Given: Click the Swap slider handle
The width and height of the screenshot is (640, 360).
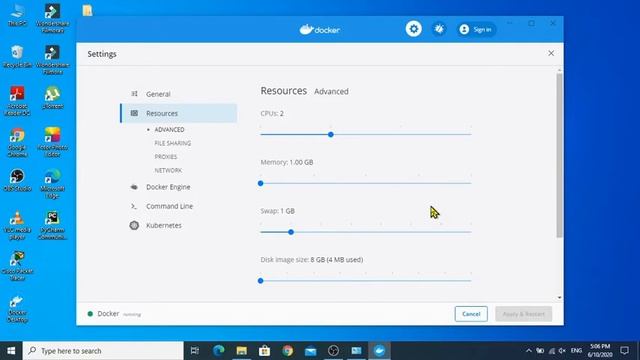Looking at the screenshot, I should tap(291, 232).
